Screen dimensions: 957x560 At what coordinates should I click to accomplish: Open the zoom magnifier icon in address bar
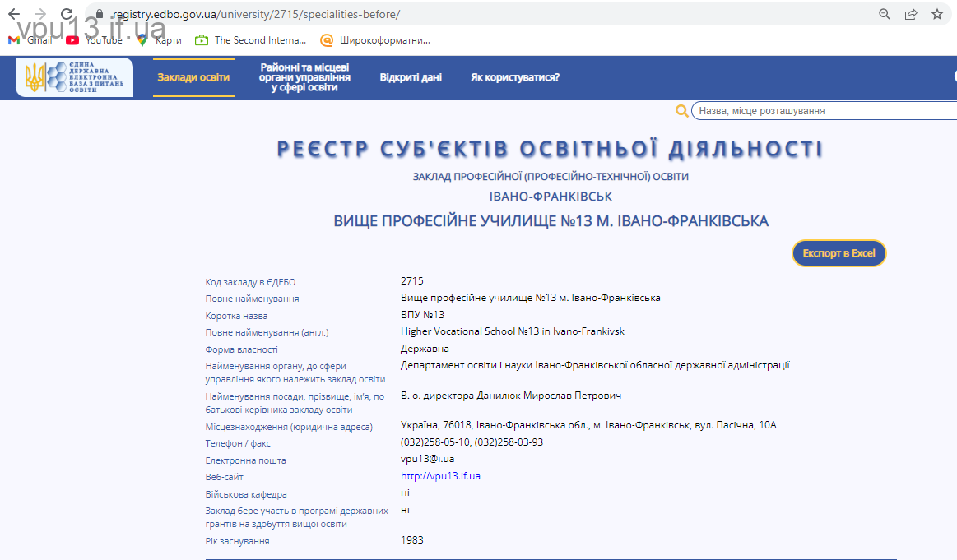[885, 14]
